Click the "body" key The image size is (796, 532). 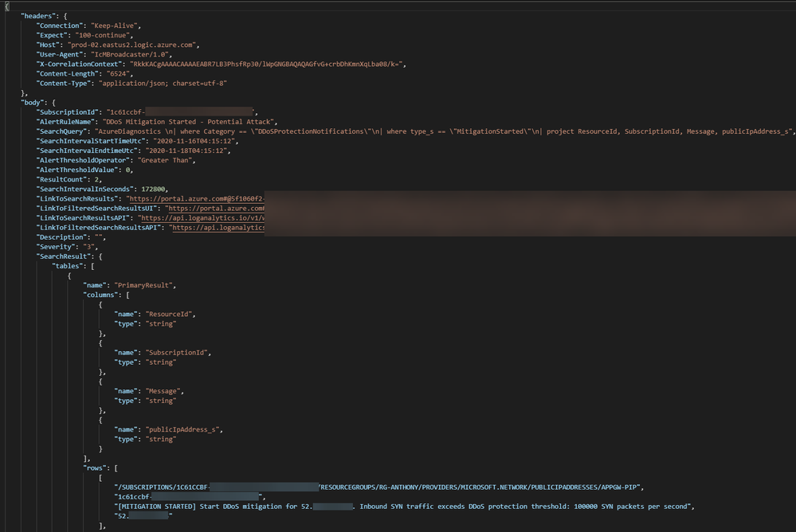(x=33, y=103)
